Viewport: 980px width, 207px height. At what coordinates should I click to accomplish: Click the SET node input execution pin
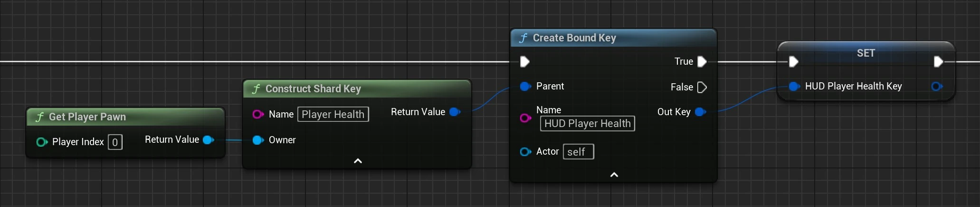click(x=793, y=62)
